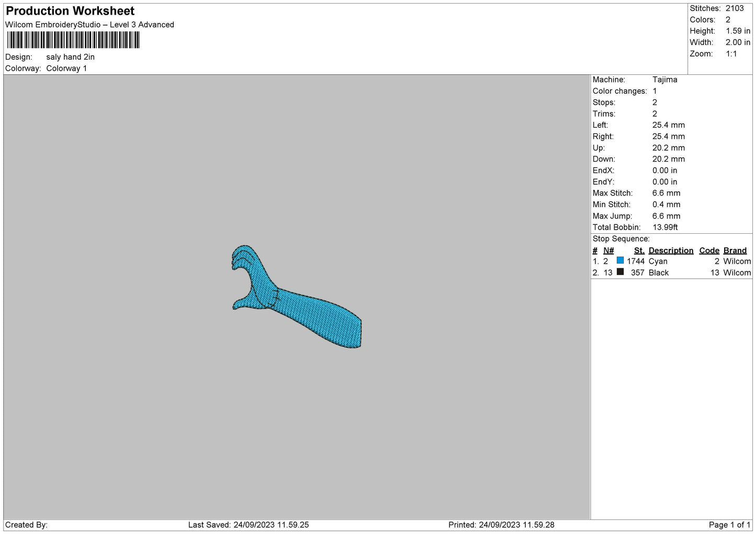756x534 pixels.
Task: Click the 'Color changes:' label
Action: coord(619,91)
